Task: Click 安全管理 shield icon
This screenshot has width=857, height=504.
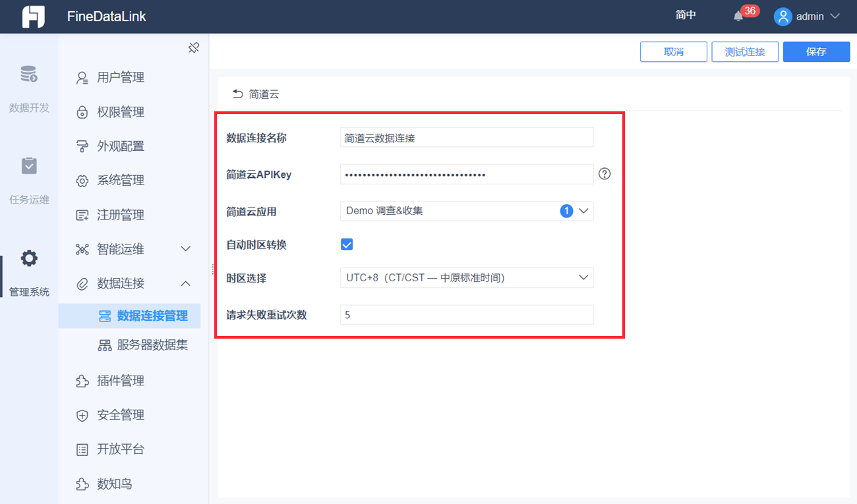Action: (x=82, y=415)
